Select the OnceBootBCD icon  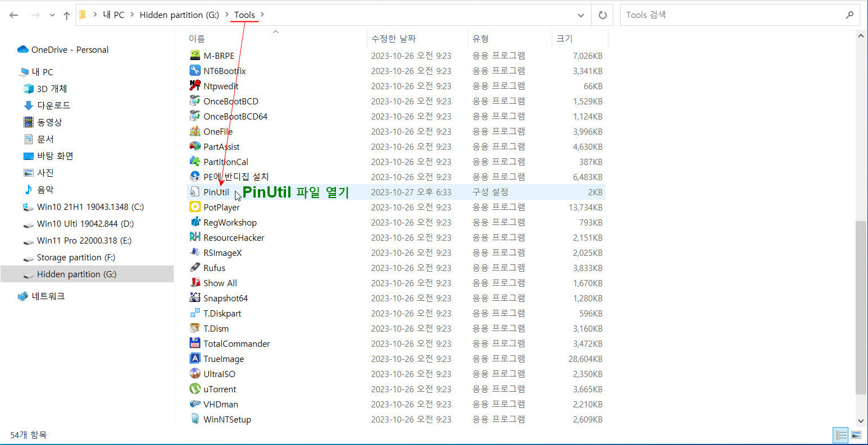pos(195,101)
